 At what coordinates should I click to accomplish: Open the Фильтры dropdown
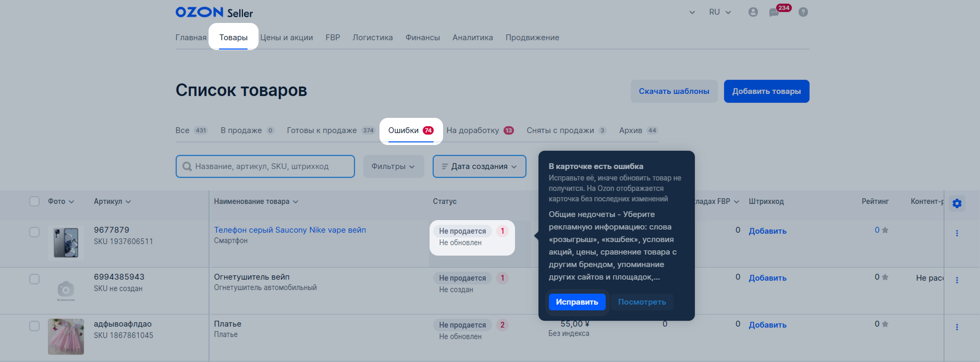tap(394, 166)
